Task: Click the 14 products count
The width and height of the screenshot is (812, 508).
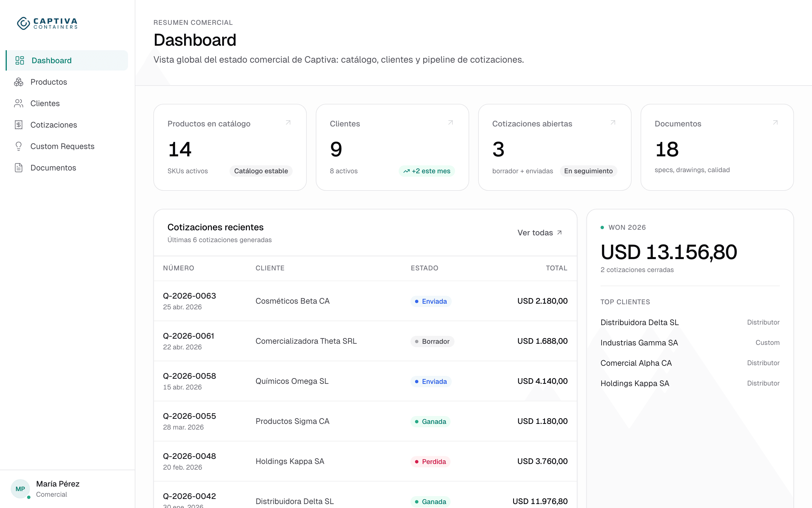Action: (180, 150)
